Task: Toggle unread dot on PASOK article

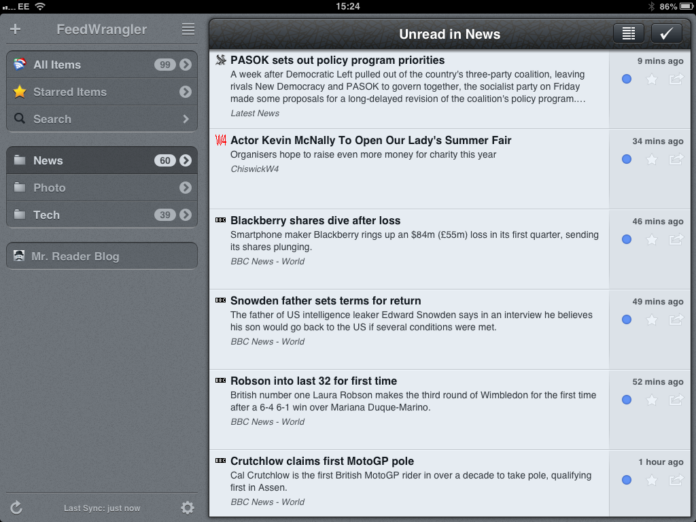Action: tap(626, 79)
